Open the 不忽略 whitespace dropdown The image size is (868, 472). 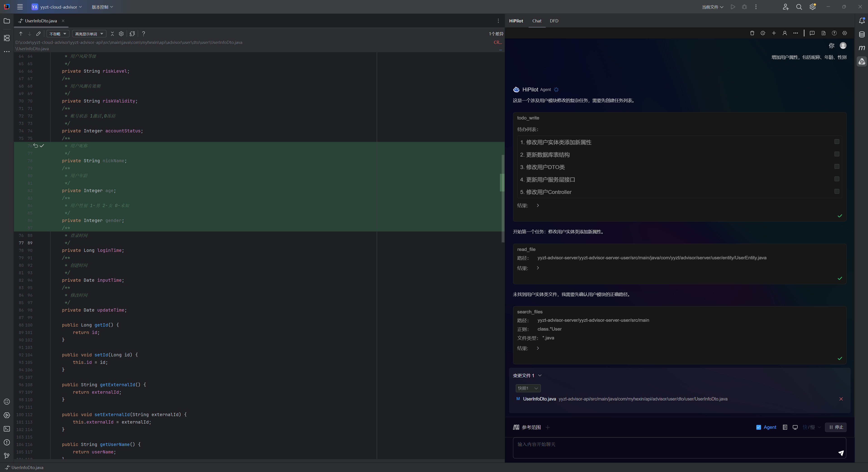(58, 34)
